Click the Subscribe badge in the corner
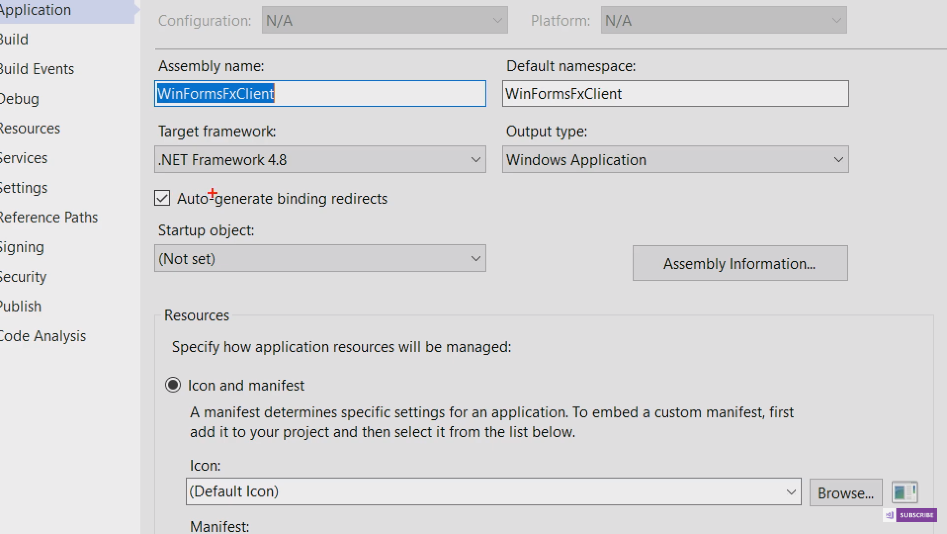947x534 pixels. point(910,515)
